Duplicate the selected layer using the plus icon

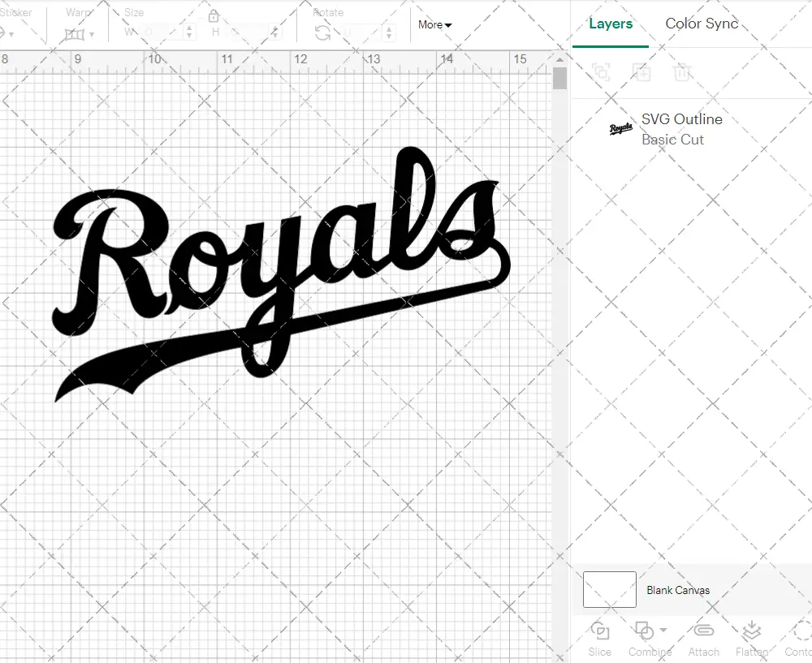[x=642, y=72]
